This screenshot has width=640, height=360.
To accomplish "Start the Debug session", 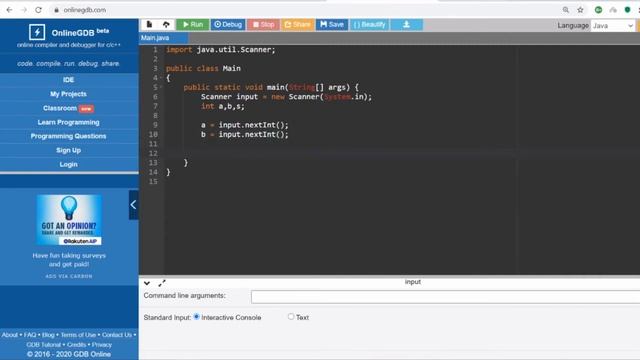I will tap(228, 24).
